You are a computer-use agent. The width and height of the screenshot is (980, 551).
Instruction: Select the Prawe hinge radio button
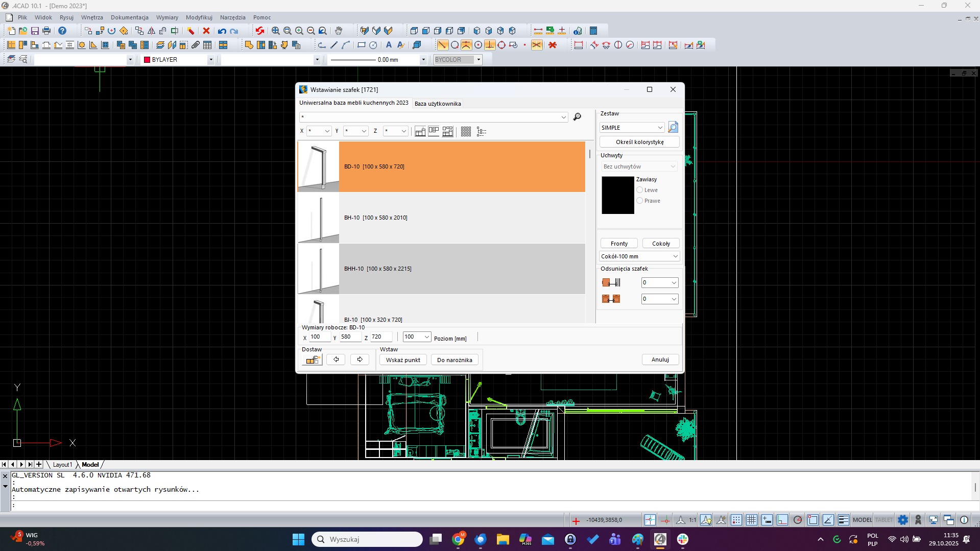(x=639, y=201)
